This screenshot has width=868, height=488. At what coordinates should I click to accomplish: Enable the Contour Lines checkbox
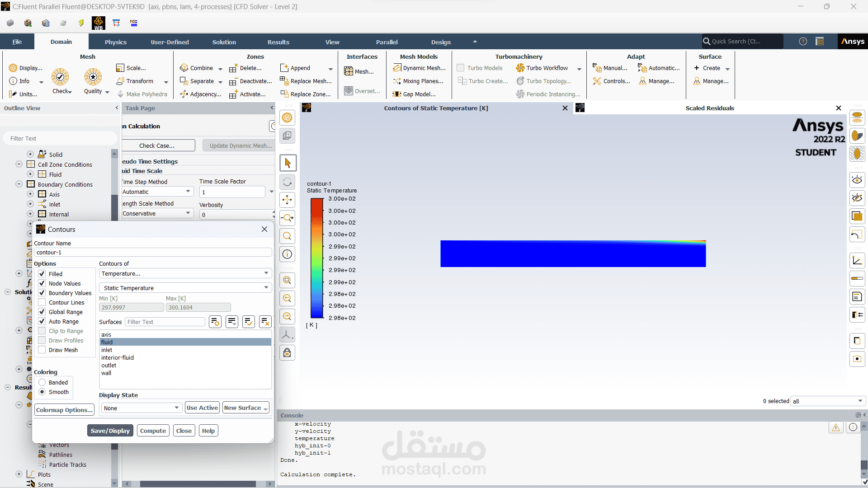coord(42,302)
